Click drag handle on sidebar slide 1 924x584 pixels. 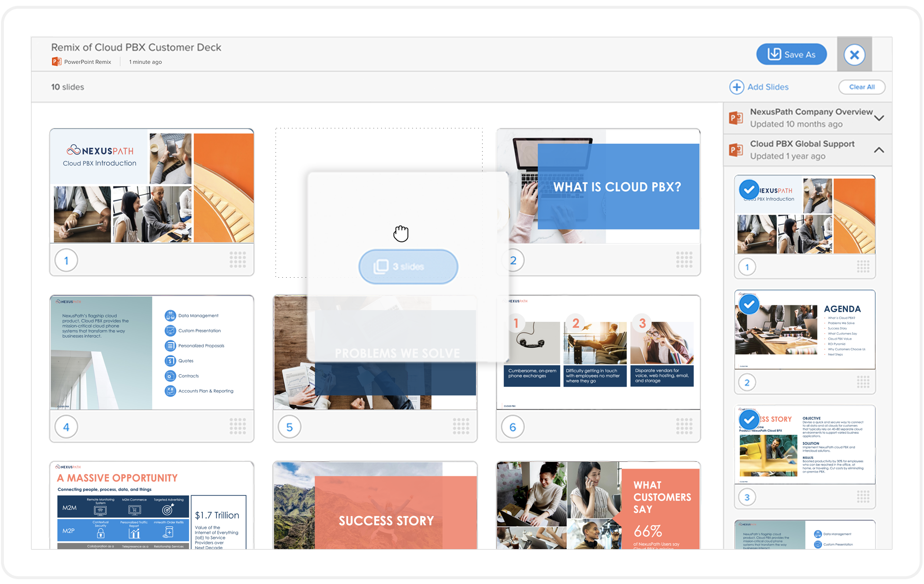click(x=863, y=267)
